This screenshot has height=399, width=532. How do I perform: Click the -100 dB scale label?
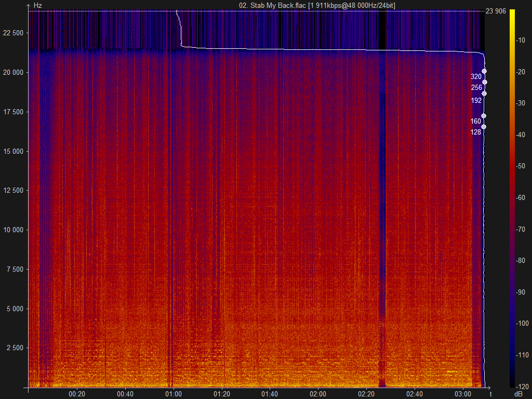522,324
